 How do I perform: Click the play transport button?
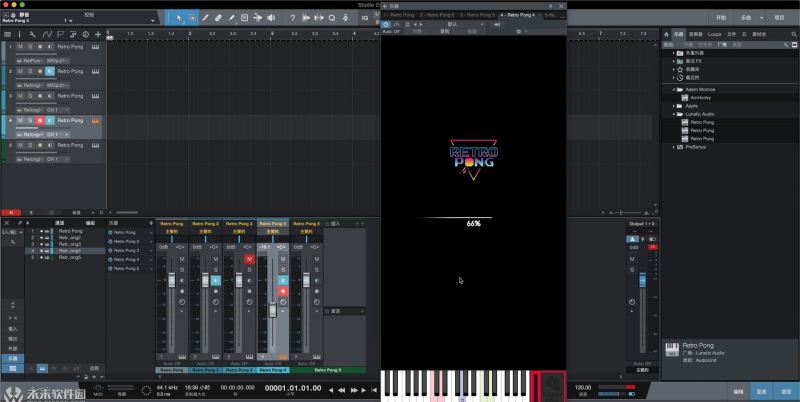point(363,390)
